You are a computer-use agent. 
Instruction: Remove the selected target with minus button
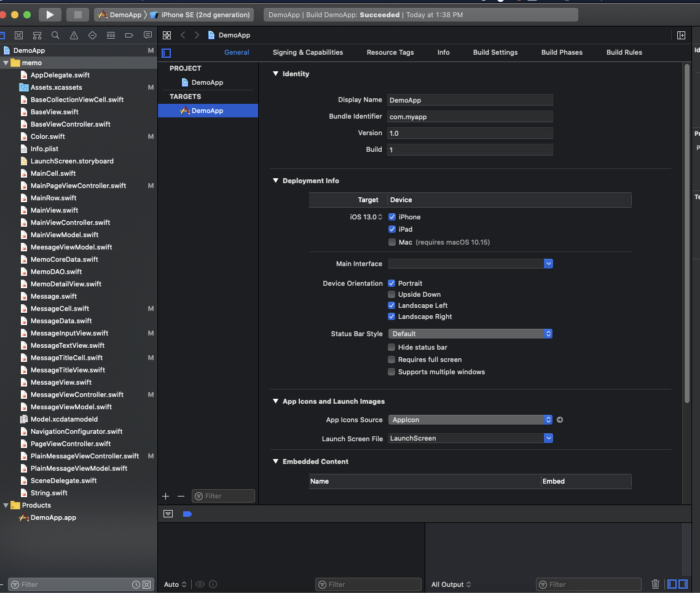[x=181, y=496]
